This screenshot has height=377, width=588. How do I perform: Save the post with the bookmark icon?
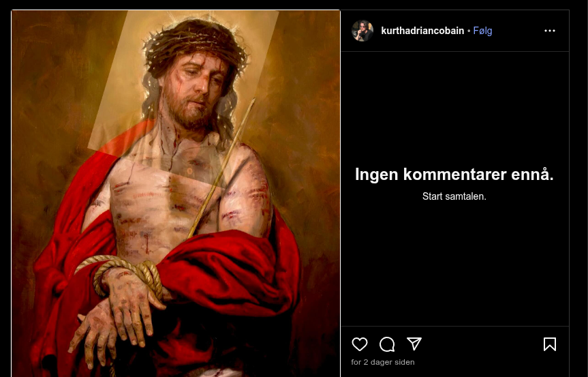coord(550,344)
